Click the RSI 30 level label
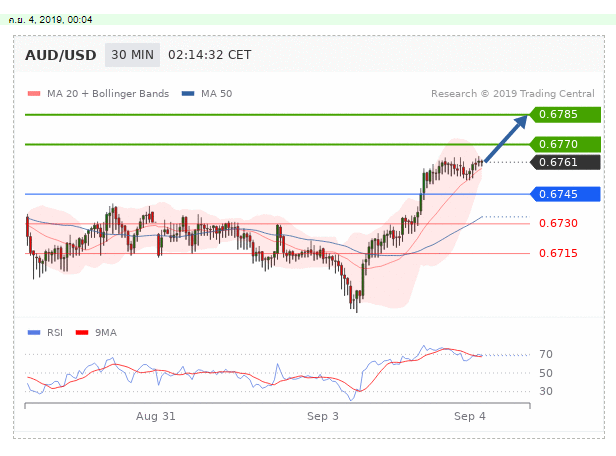The image size is (616, 456). [x=546, y=391]
